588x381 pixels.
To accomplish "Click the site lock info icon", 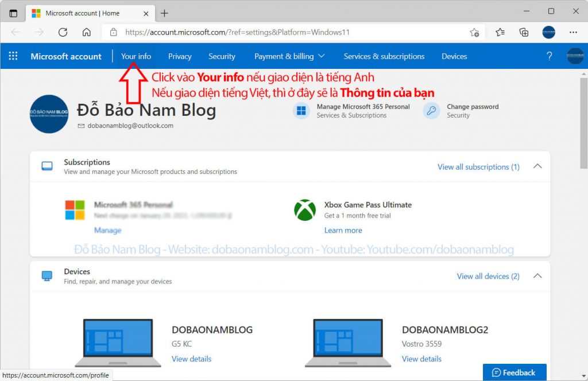I will tap(113, 32).
